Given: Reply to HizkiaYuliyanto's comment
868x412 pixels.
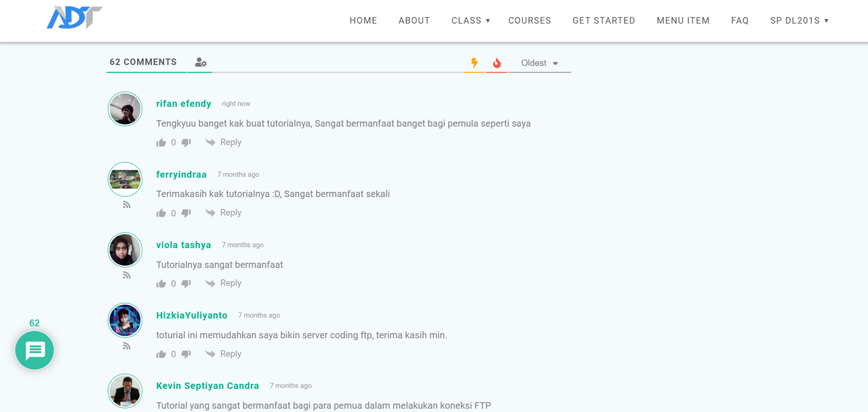Looking at the screenshot, I should click(231, 354).
